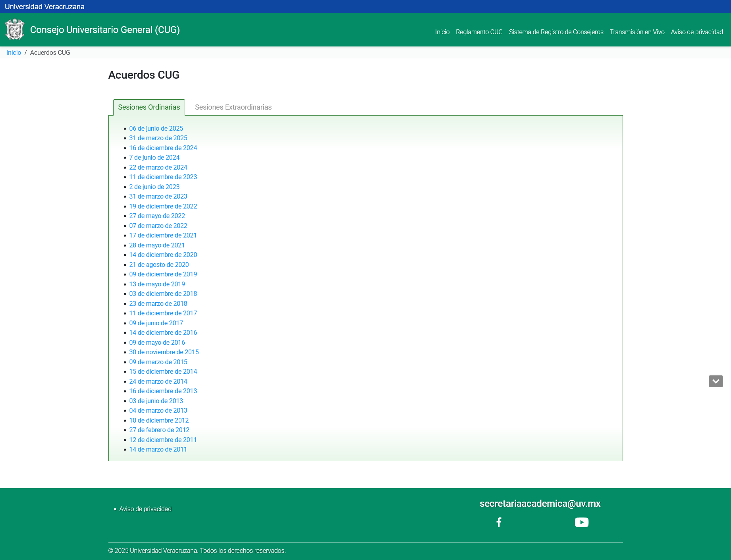The image size is (731, 560).
Task: Open the YouTube channel icon in footer
Action: tap(581, 522)
